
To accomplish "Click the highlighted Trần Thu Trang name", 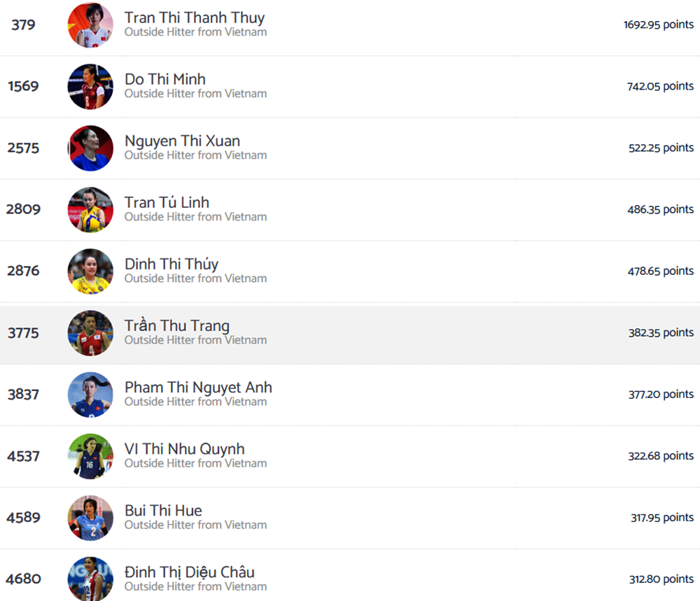I will (177, 326).
